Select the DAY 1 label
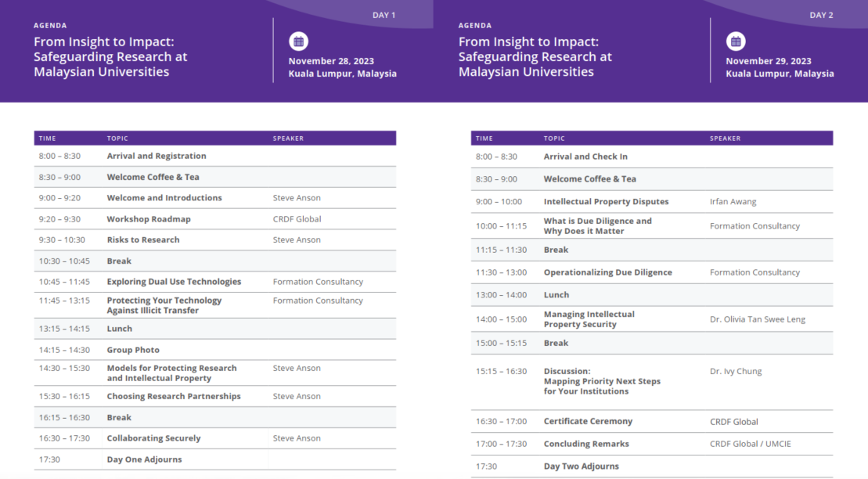 [384, 15]
